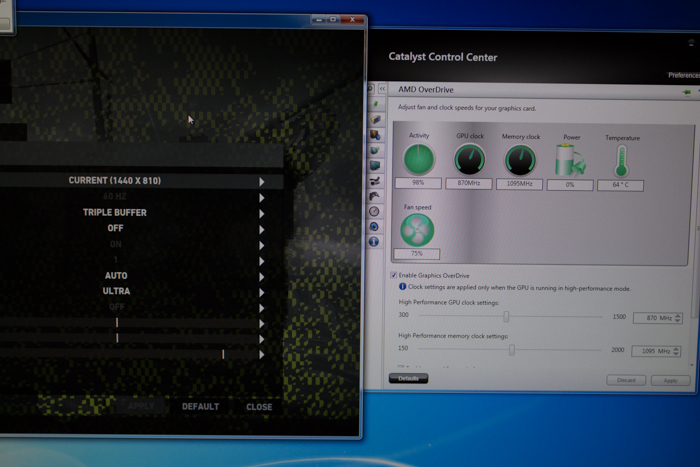Viewport: 700px width, 467px height.
Task: Click the green pin icon right of AMD OverDrive title
Action: click(687, 92)
